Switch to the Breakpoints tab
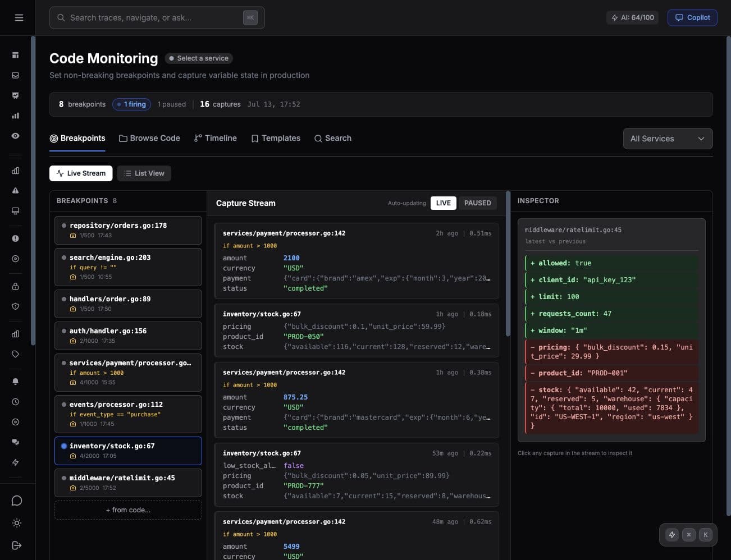Screen dimensions: 731x560 click(x=77, y=138)
